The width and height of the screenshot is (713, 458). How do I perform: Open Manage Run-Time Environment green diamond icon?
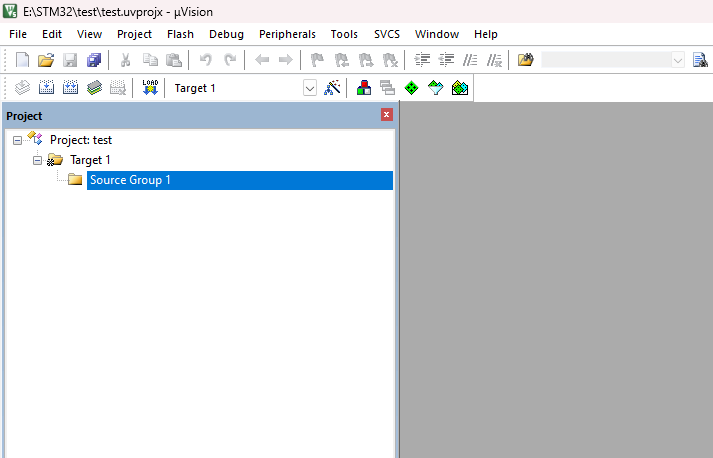click(x=411, y=88)
